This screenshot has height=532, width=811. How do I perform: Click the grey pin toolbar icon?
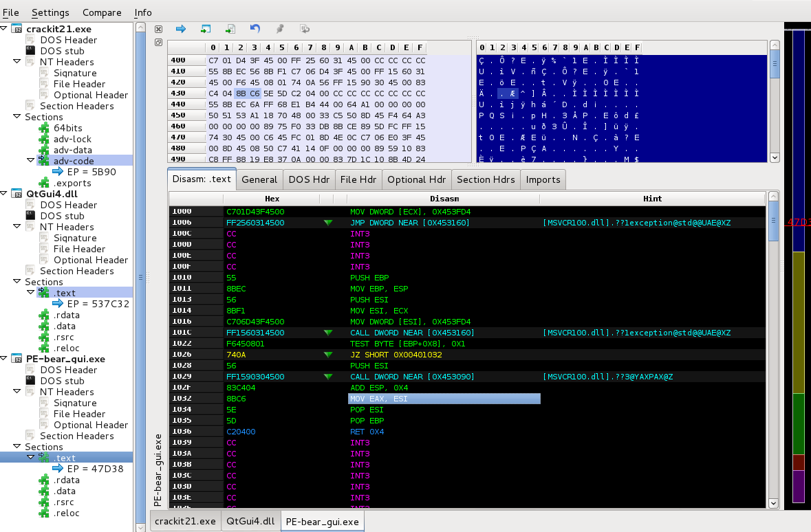(x=280, y=29)
